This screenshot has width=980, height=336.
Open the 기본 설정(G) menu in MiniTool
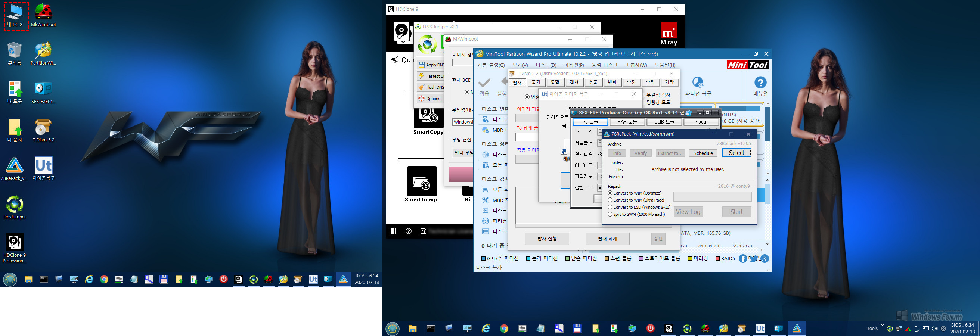[491, 65]
